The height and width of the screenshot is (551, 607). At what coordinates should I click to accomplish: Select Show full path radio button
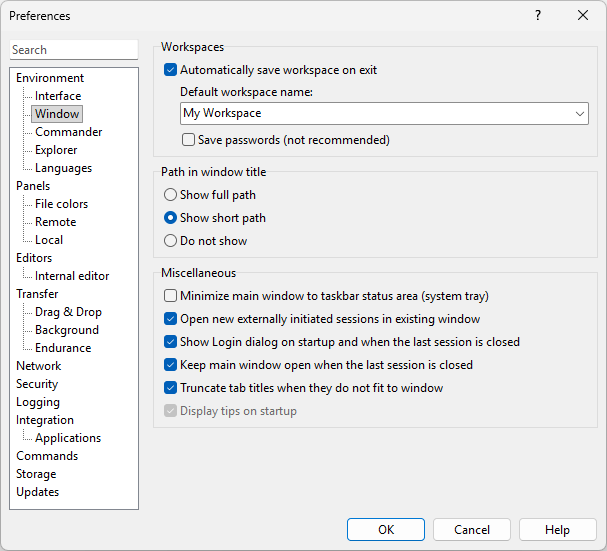click(x=170, y=195)
